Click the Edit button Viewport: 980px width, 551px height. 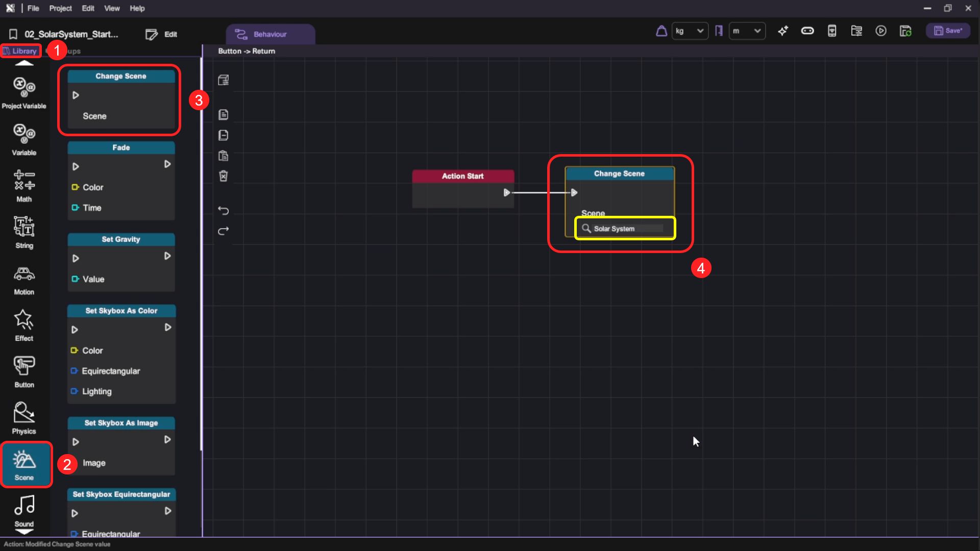162,34
